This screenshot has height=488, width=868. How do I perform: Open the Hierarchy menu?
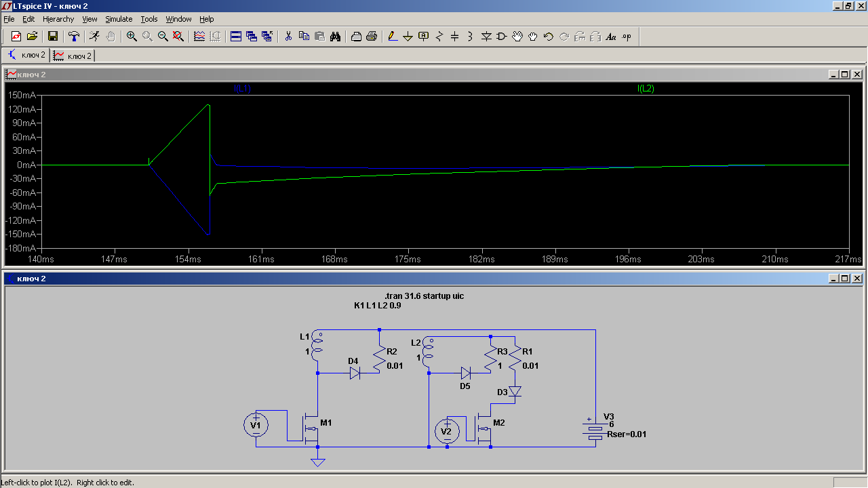(58, 19)
